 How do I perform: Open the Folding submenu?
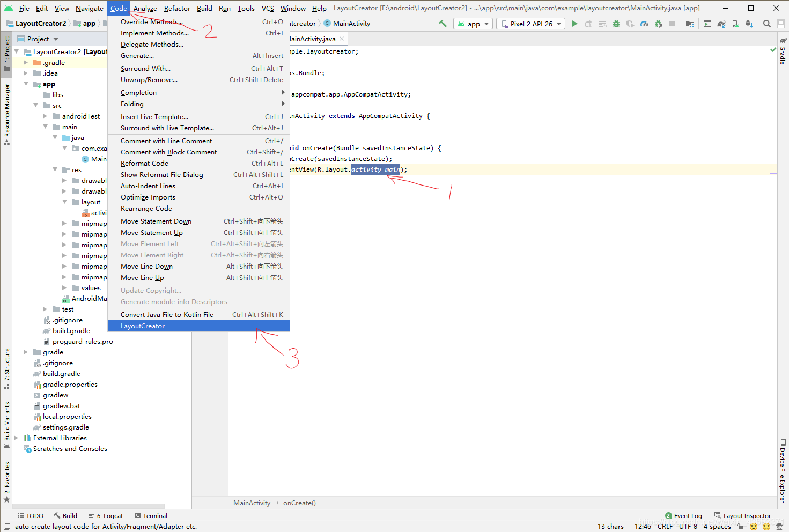tap(198, 104)
